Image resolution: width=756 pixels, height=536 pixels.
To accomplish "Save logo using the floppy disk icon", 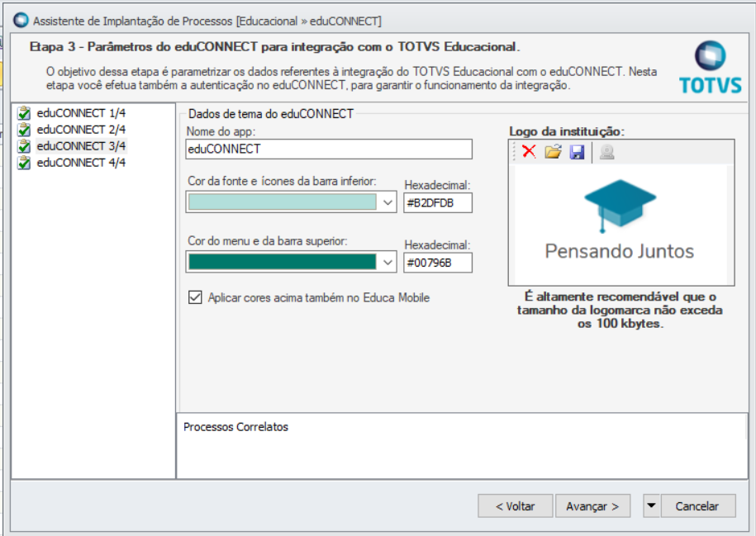I will (x=578, y=152).
